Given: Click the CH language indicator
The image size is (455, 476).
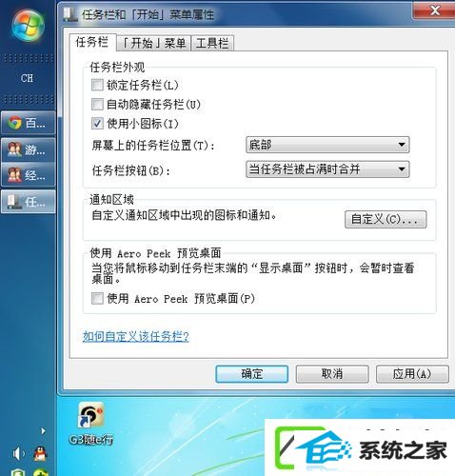Looking at the screenshot, I should point(27,78).
